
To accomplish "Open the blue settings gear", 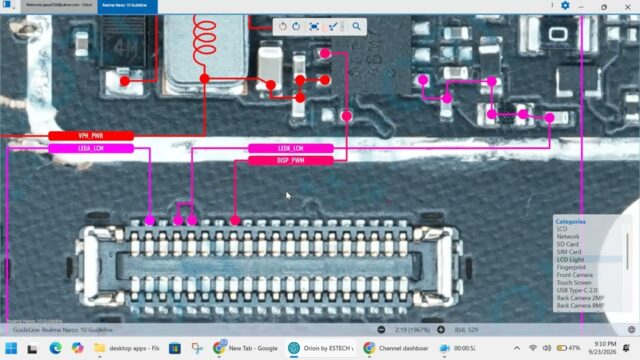I will [565, 6].
